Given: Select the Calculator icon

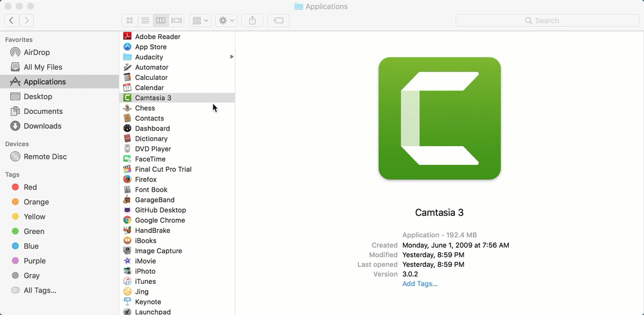Looking at the screenshot, I should pos(127,77).
